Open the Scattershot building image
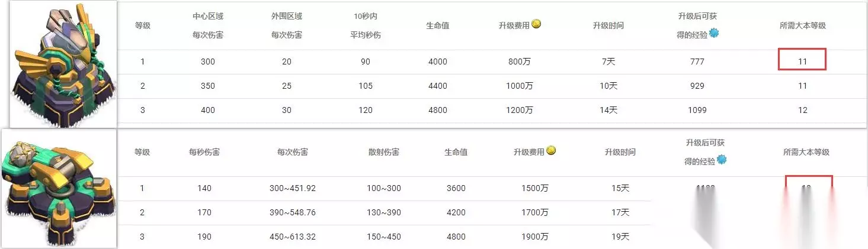The width and height of the screenshot is (868, 249). coord(59,188)
